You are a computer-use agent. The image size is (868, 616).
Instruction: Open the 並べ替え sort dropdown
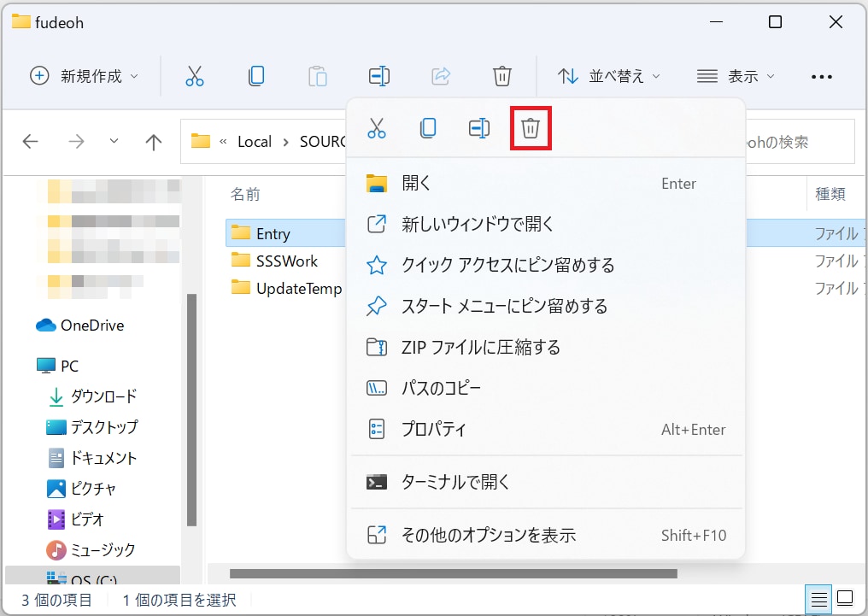(x=608, y=76)
